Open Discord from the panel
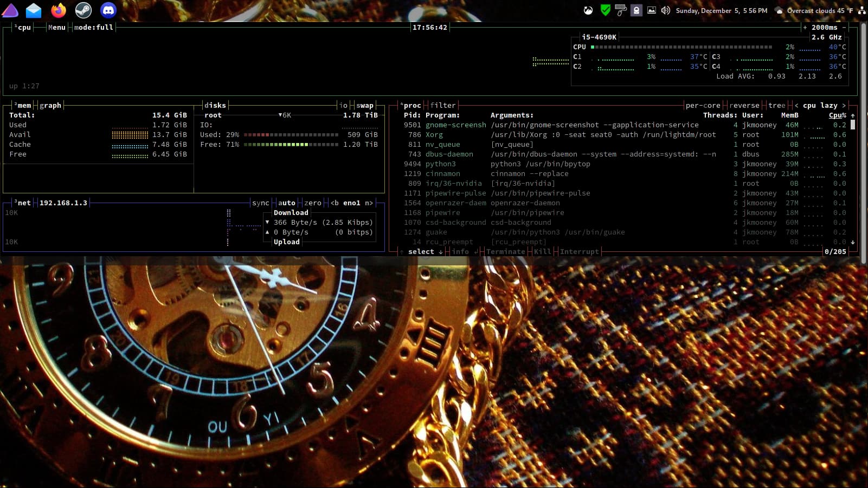Viewport: 868px width, 488px height. (108, 10)
